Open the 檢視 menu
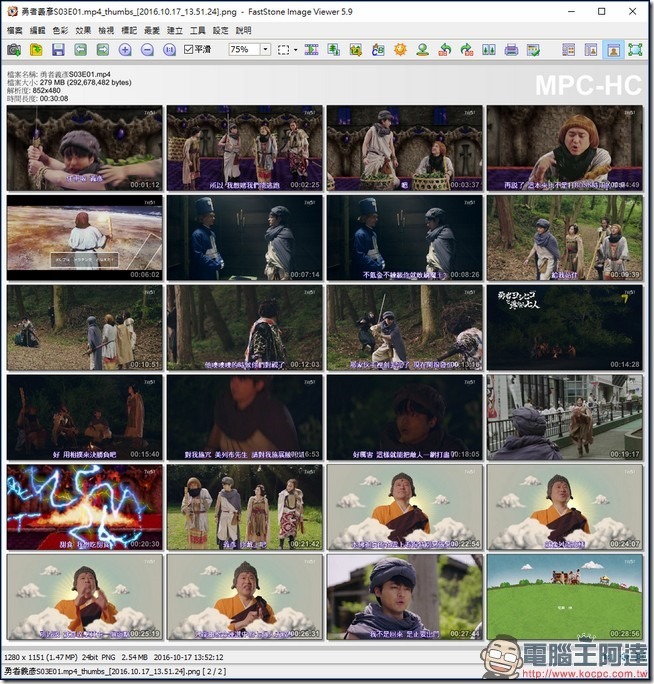654x684 pixels. (x=106, y=30)
